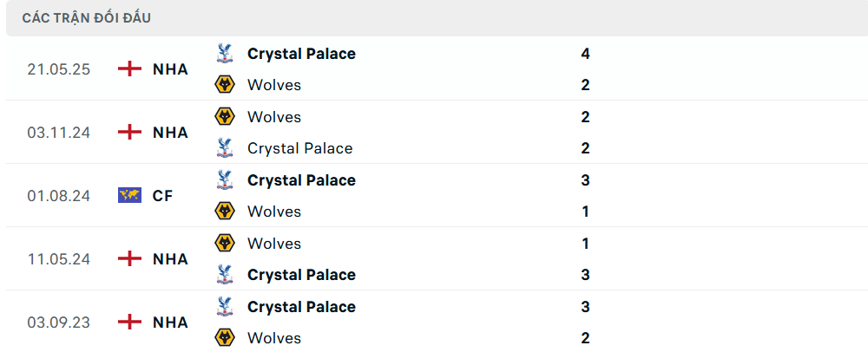Viewport: 868px width, 352px height.
Task: Click Crystal Palace crest in 03.11.24 match
Action: click(225, 148)
